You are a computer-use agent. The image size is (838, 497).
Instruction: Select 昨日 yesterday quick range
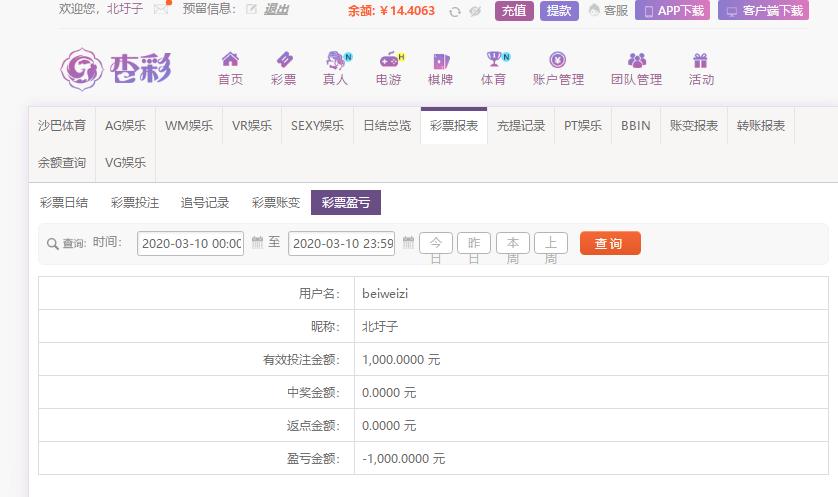pos(474,244)
